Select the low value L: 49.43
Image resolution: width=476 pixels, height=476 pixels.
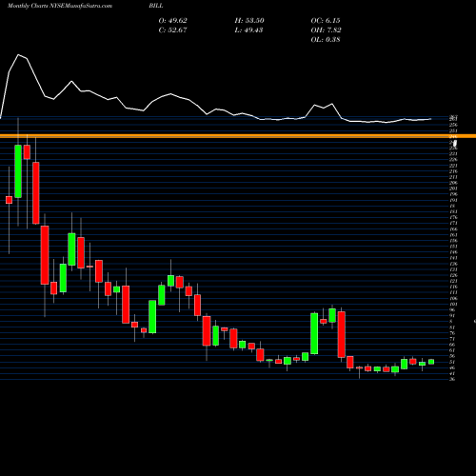(x=248, y=30)
